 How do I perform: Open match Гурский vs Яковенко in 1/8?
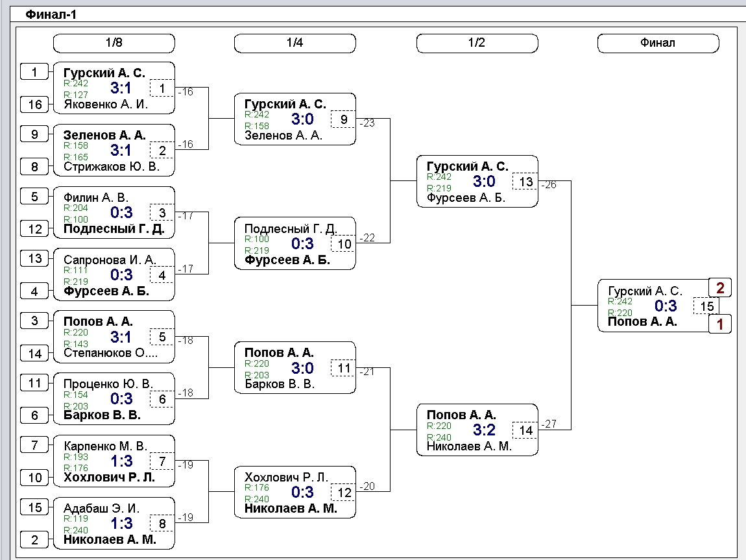[x=114, y=88]
